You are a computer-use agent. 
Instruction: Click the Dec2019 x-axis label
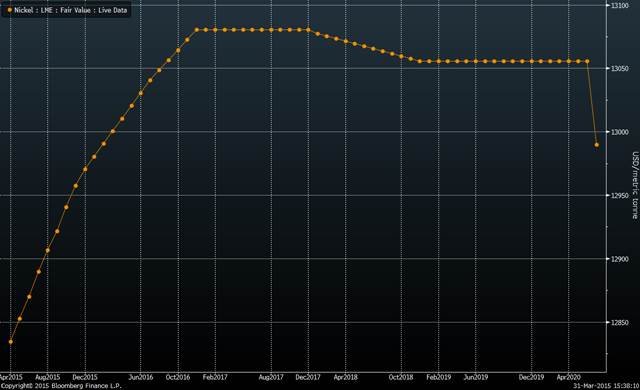click(x=531, y=377)
